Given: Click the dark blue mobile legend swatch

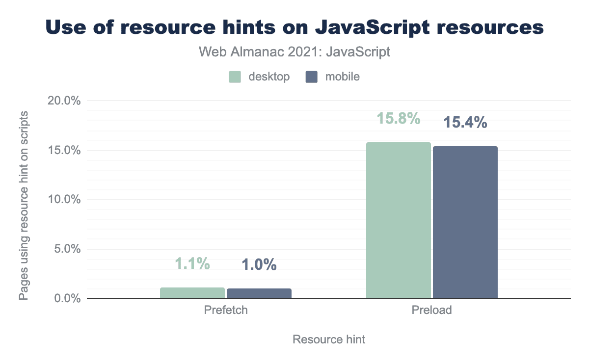Looking at the screenshot, I should pos(312,77).
